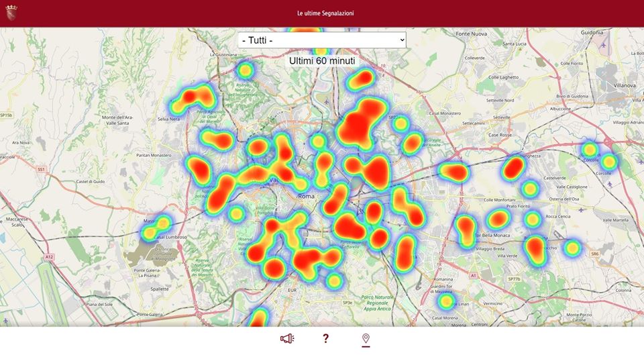Open the question mark help tab
This screenshot has height=355, width=644.
click(325, 339)
